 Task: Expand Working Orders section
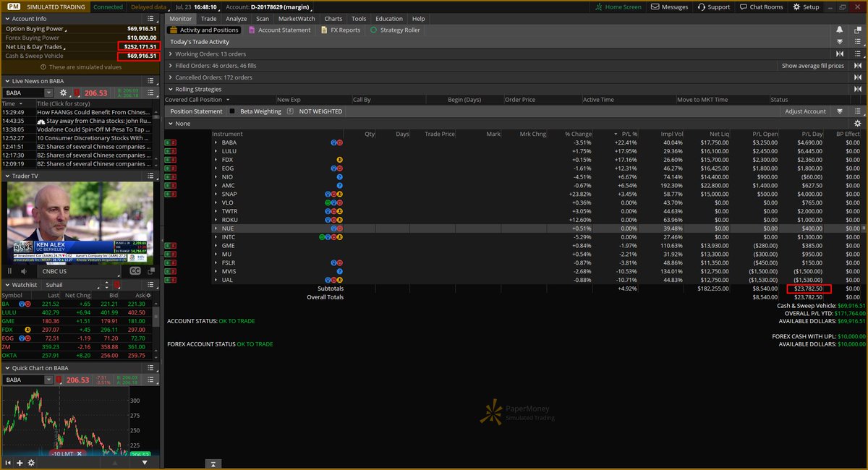[171, 54]
